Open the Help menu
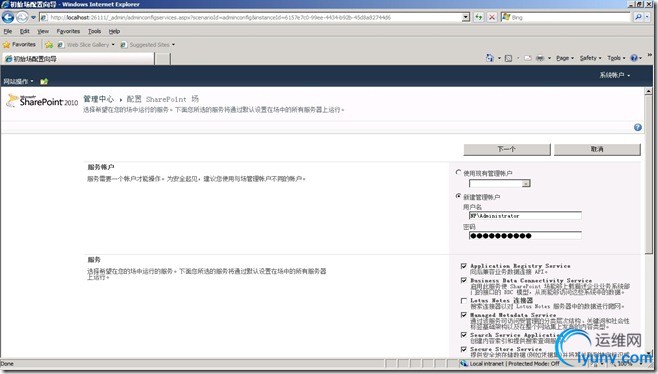Screen dimensions: 658x374 (114, 31)
